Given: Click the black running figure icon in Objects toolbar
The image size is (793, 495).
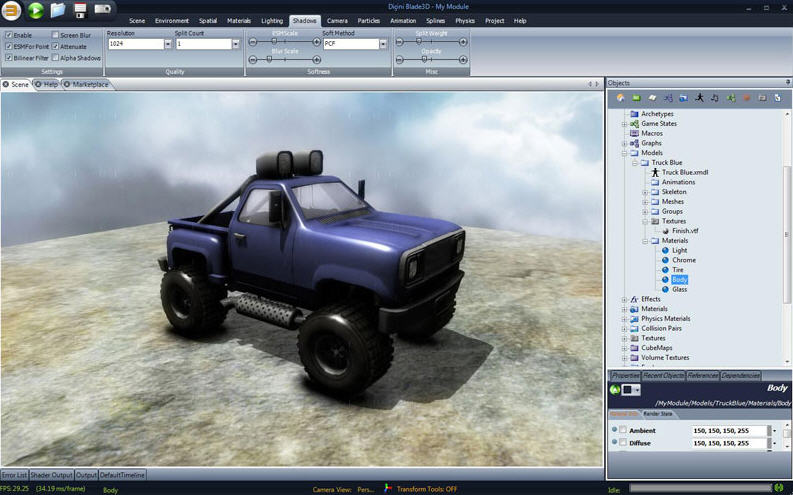Looking at the screenshot, I should [x=699, y=98].
